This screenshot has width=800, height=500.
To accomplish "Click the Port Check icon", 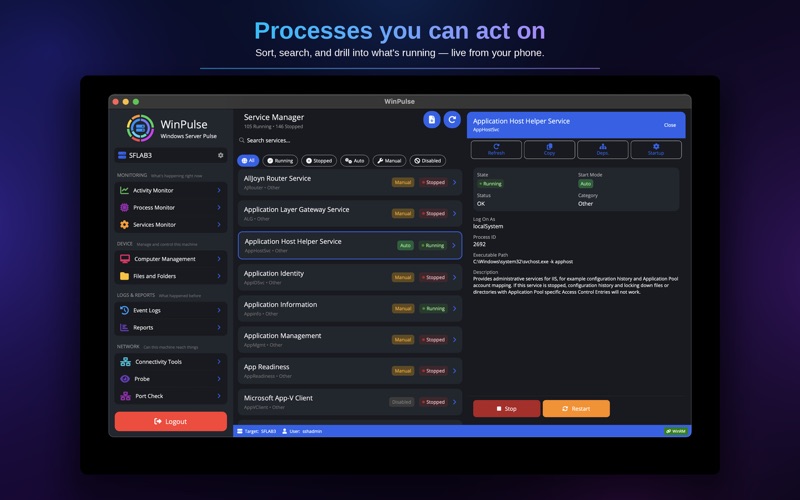I will 125,396.
